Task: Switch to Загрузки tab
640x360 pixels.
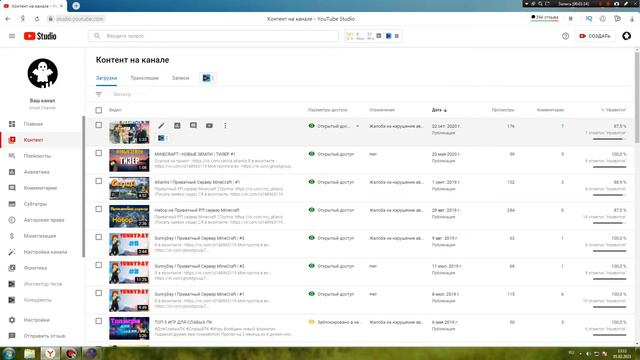Action: [107, 78]
